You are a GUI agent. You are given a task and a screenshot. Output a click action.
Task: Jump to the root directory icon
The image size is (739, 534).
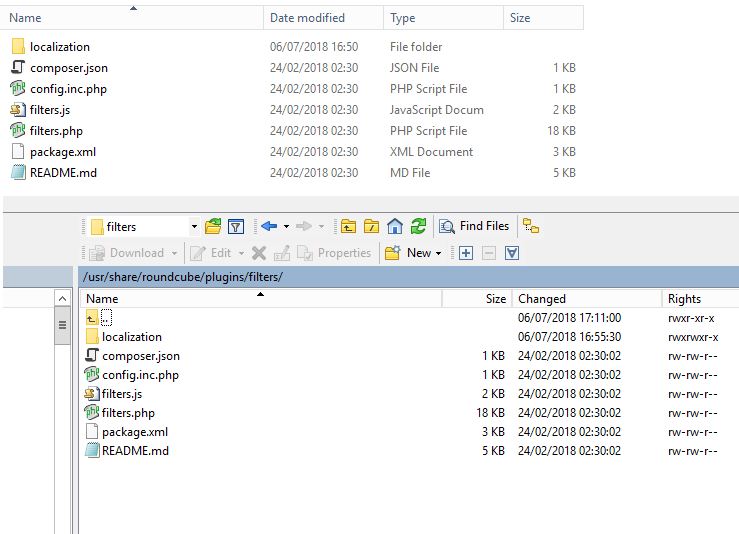(x=372, y=226)
